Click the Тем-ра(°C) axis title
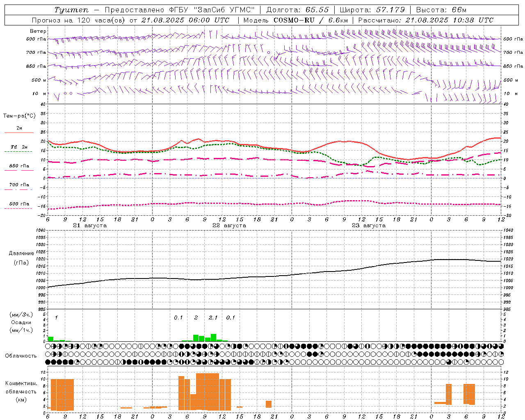 tap(19, 116)
